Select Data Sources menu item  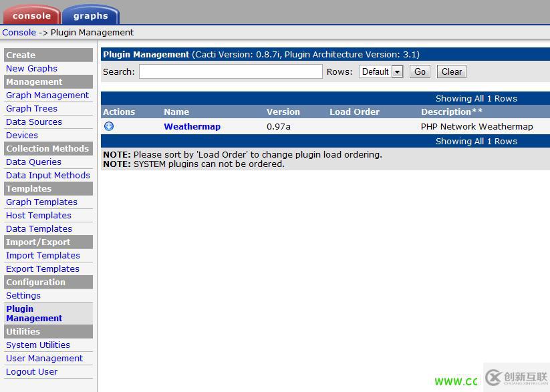[x=33, y=122]
